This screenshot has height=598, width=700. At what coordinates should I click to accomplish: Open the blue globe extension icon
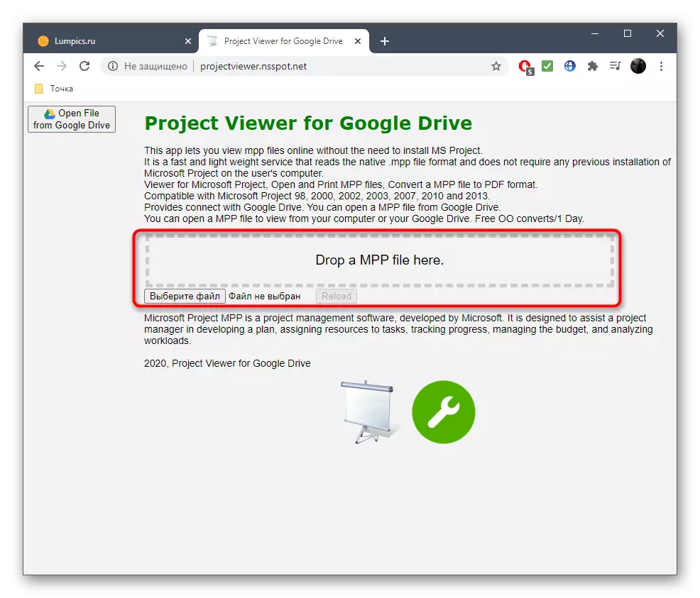tap(570, 67)
